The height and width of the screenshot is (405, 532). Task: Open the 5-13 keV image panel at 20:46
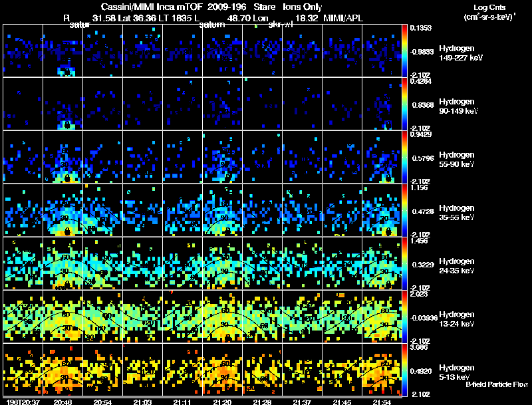pos(63,370)
